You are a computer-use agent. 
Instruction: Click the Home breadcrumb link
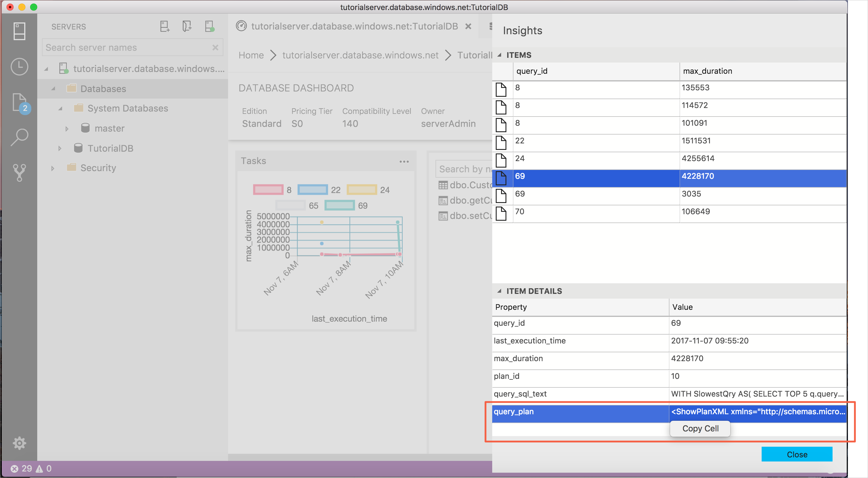[x=251, y=55]
